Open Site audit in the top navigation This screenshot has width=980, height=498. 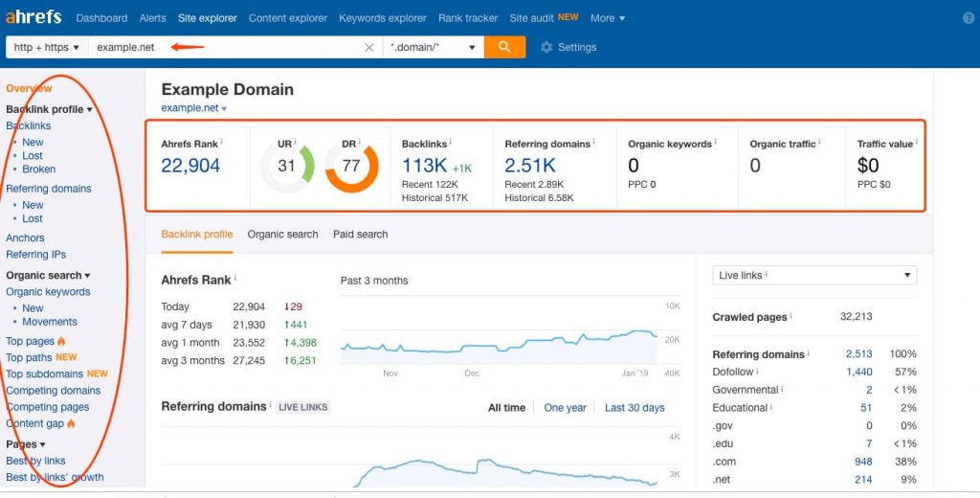click(533, 18)
